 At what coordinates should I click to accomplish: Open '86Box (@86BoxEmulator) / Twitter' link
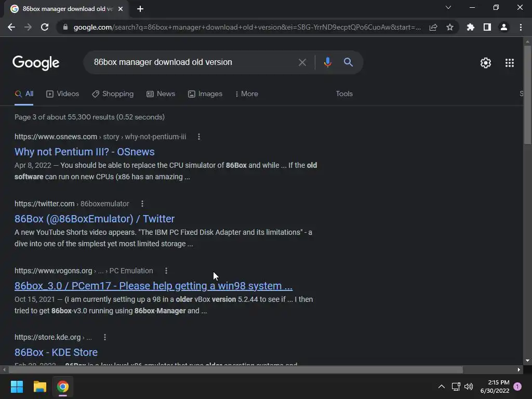click(x=95, y=219)
